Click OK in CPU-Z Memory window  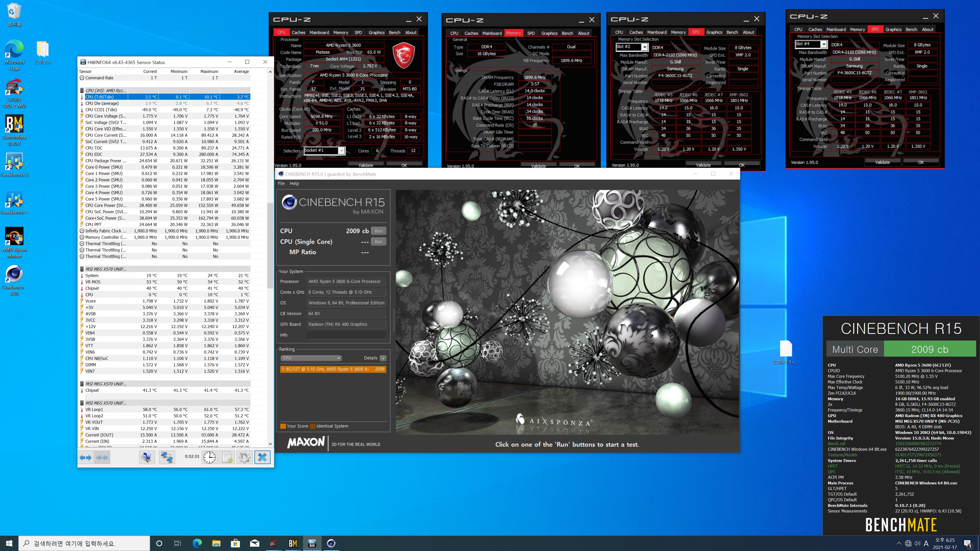tap(577, 166)
